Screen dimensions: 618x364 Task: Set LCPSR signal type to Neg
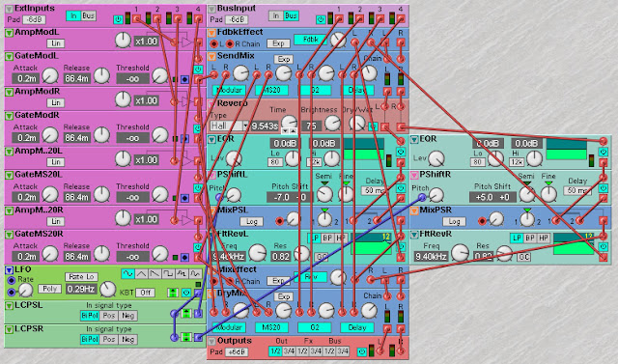coord(127,339)
